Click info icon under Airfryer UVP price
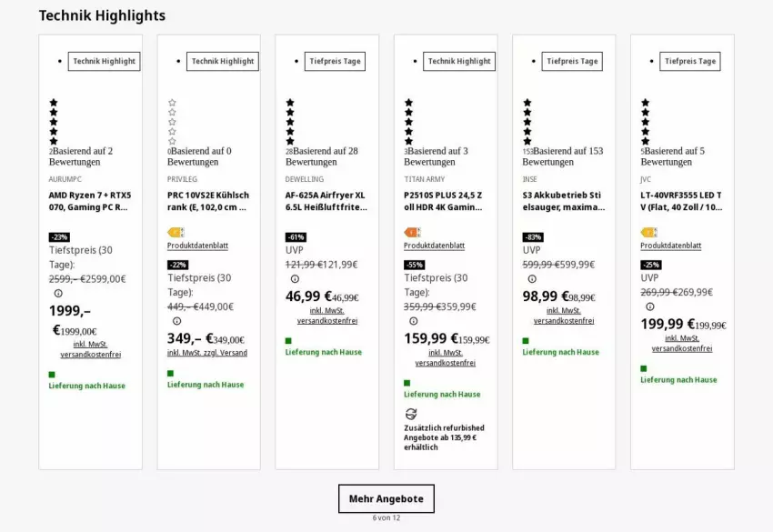This screenshot has width=773, height=532. [x=295, y=279]
